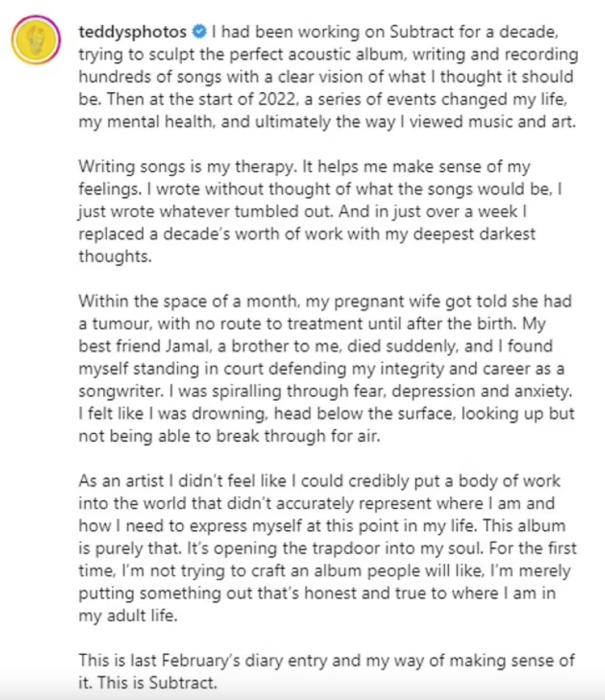Click the line beginning 'Within the space of a month'

click(325, 302)
